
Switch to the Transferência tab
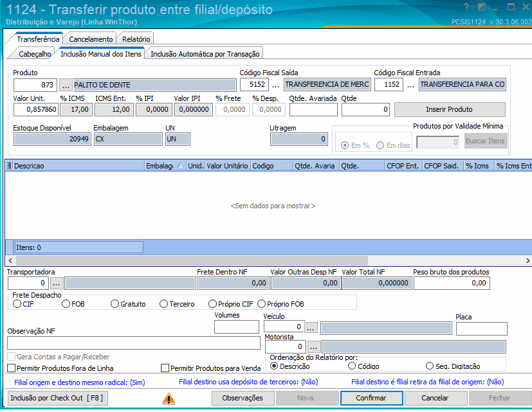(38, 39)
